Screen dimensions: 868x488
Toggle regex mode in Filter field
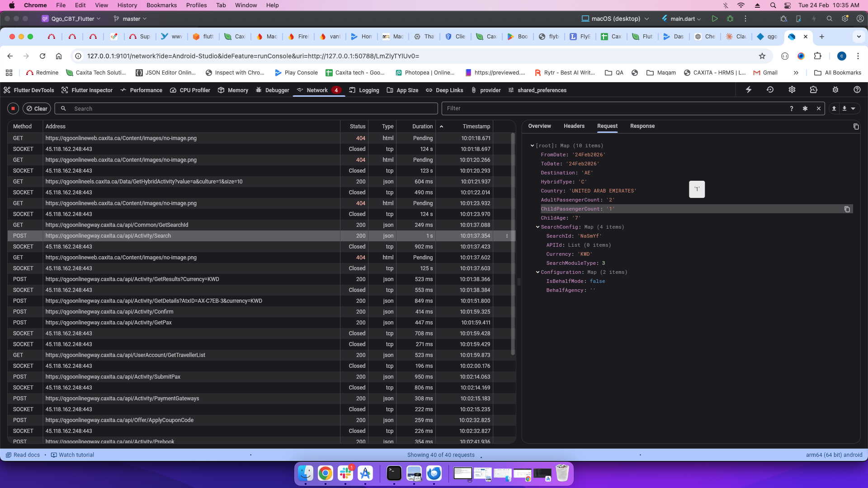(x=805, y=108)
